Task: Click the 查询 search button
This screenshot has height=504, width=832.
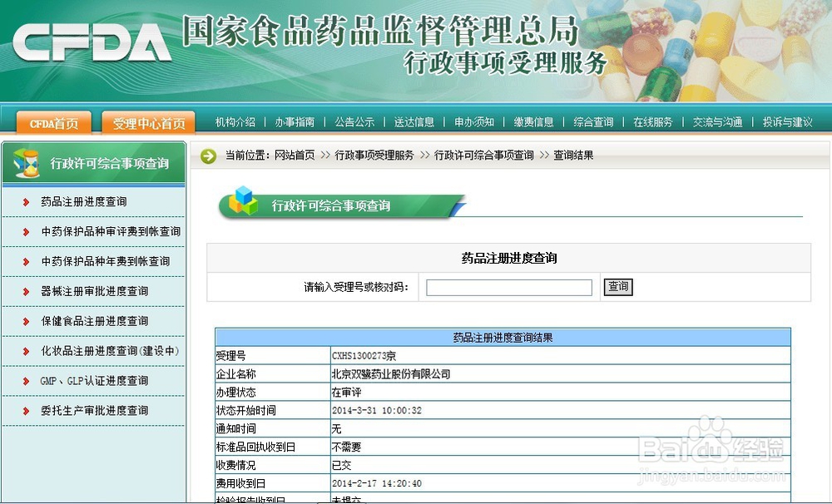Action: pos(617,286)
